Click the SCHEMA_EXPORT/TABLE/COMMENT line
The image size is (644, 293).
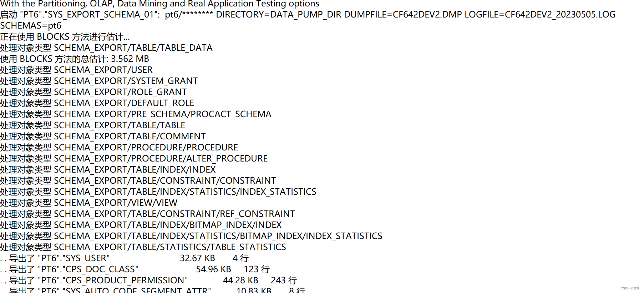point(103,136)
